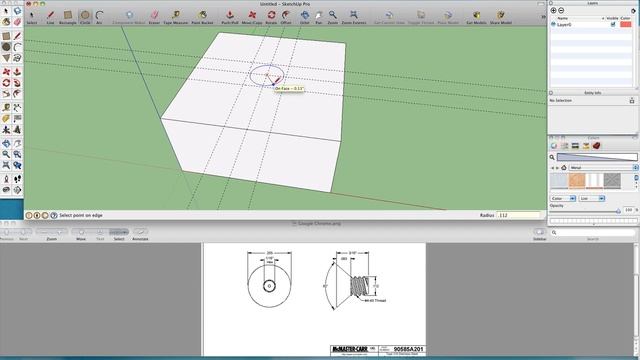Click the Radius measurement input field
This screenshot has height=360, width=640.
click(x=518, y=215)
